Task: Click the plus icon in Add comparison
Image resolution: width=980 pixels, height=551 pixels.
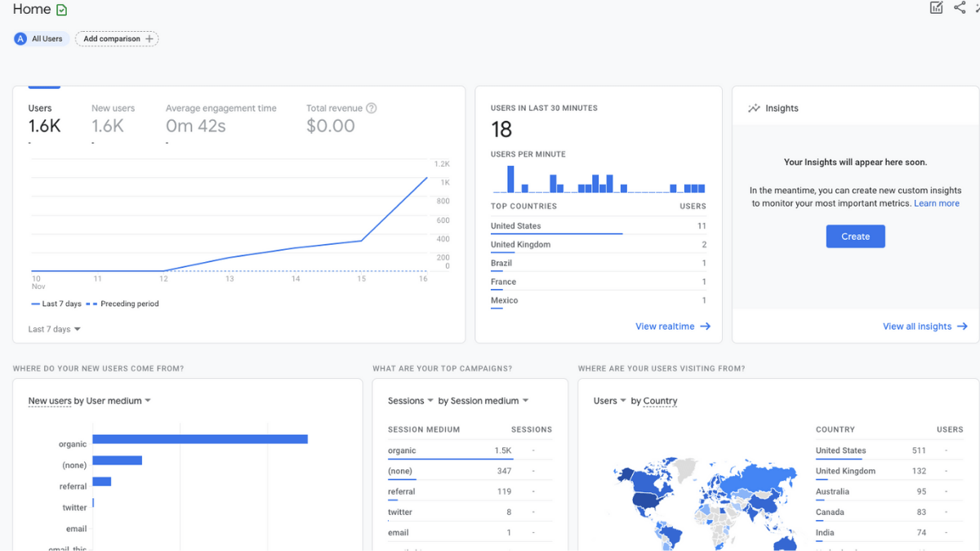Action: [x=149, y=38]
